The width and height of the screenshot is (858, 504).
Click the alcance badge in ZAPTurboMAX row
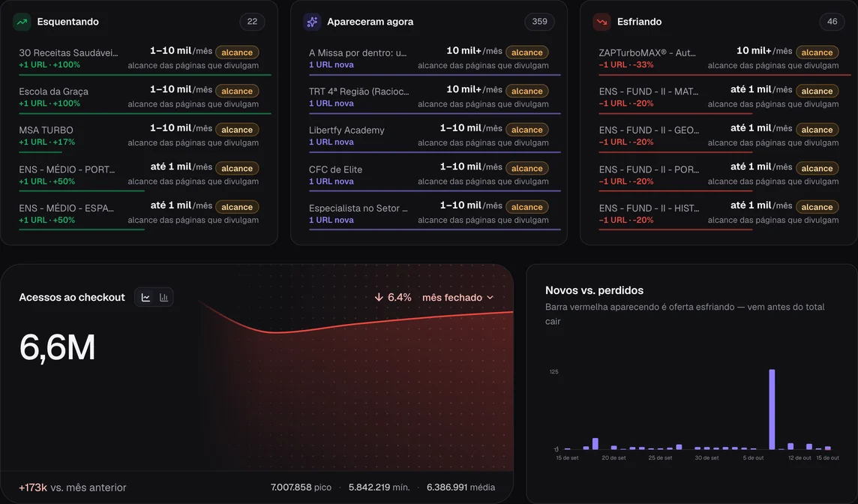click(817, 52)
